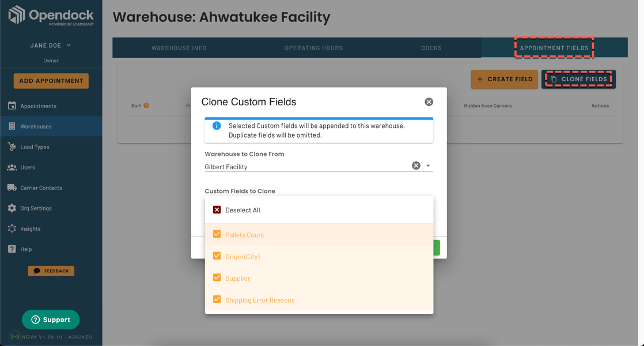Click the Sort column header
The height and width of the screenshot is (346, 644).
pyautogui.click(x=136, y=105)
